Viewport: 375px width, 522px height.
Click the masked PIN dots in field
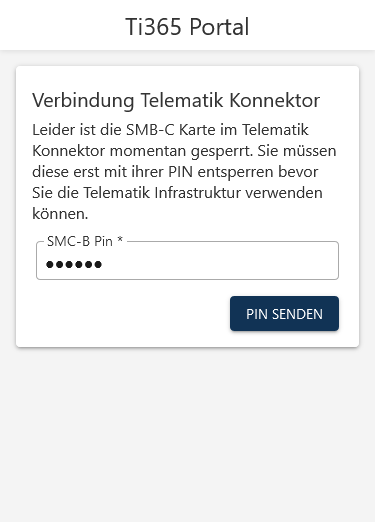tap(74, 265)
